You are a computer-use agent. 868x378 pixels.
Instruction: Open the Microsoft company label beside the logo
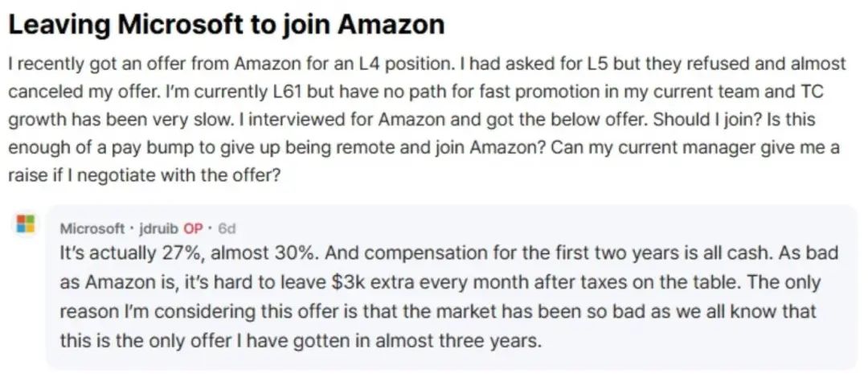coord(92,228)
